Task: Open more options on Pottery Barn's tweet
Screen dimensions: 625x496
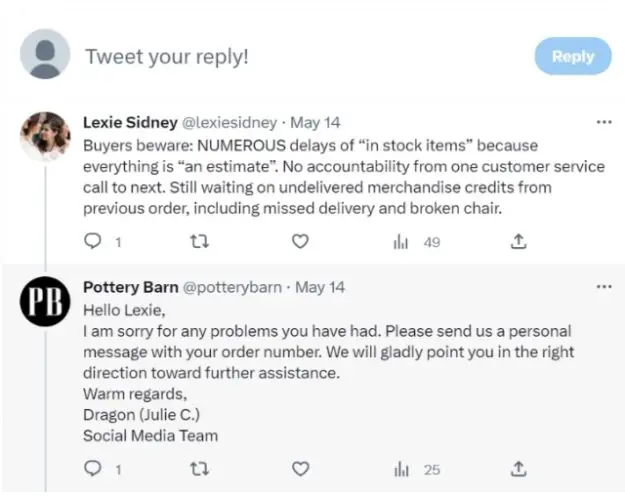Action: (x=603, y=287)
